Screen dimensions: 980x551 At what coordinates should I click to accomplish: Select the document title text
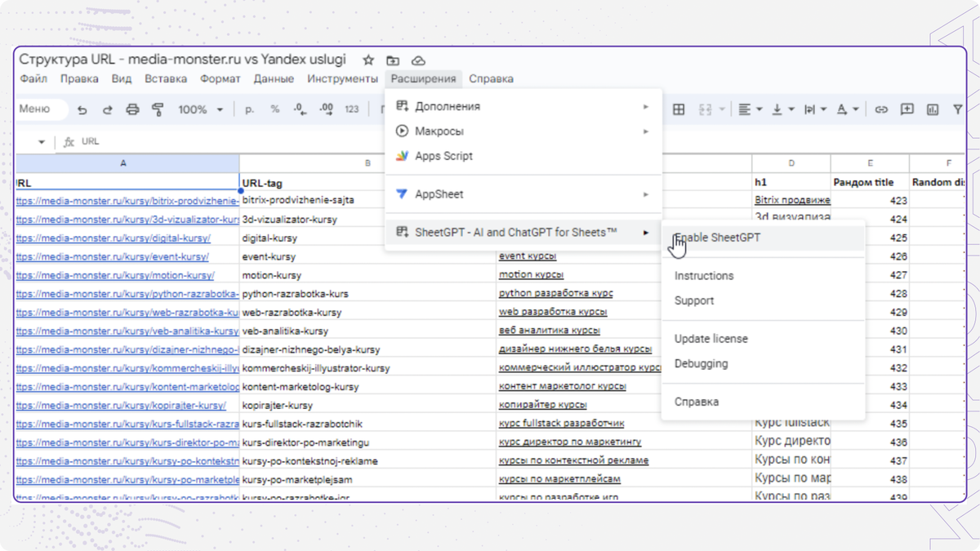point(182,60)
